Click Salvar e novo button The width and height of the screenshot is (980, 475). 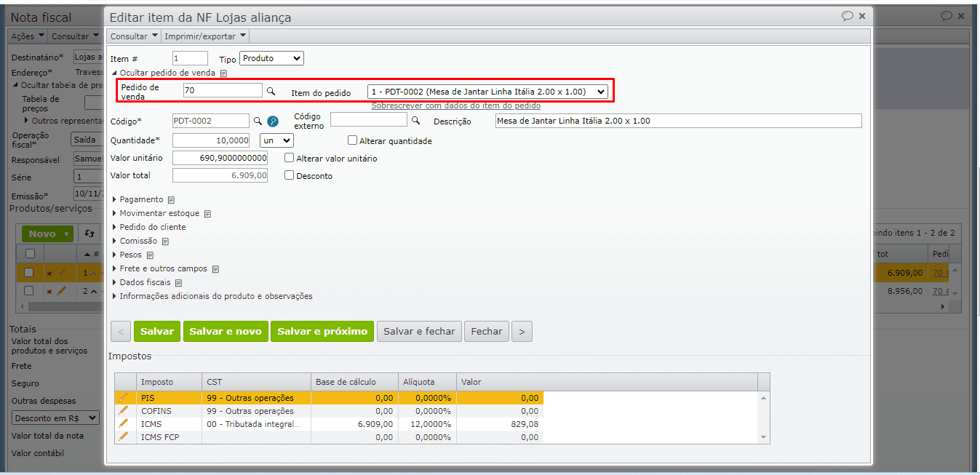pos(226,331)
